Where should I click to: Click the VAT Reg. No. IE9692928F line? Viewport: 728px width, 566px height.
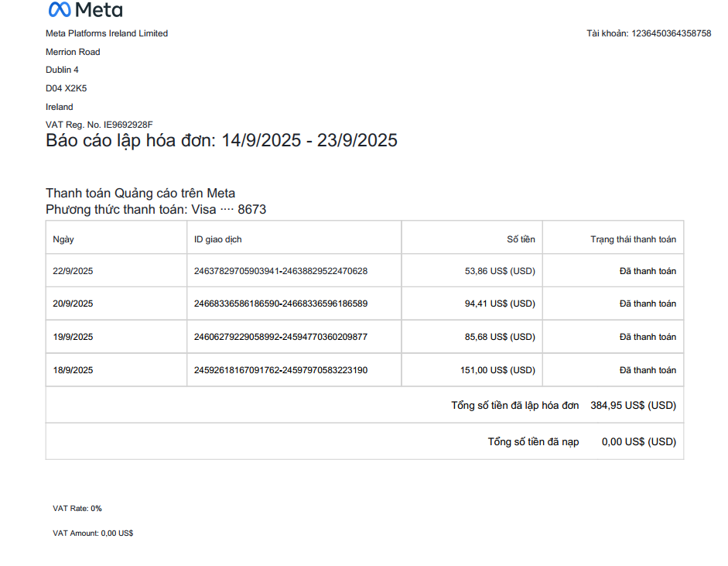click(x=99, y=125)
